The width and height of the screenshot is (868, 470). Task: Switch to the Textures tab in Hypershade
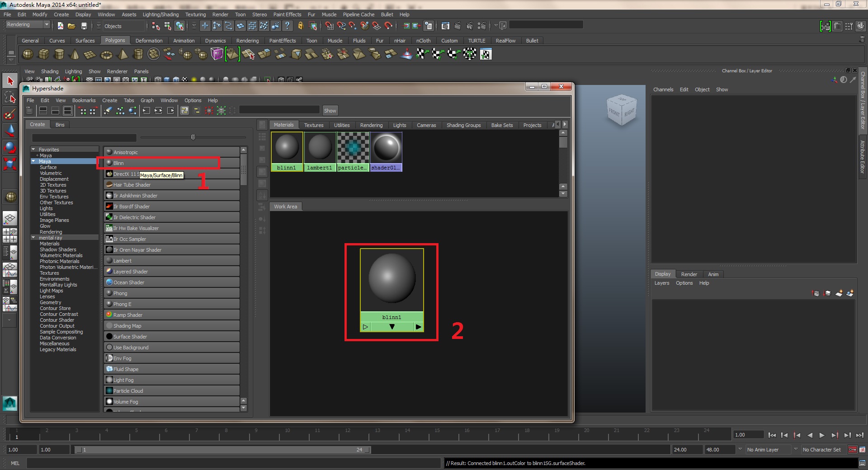[314, 125]
